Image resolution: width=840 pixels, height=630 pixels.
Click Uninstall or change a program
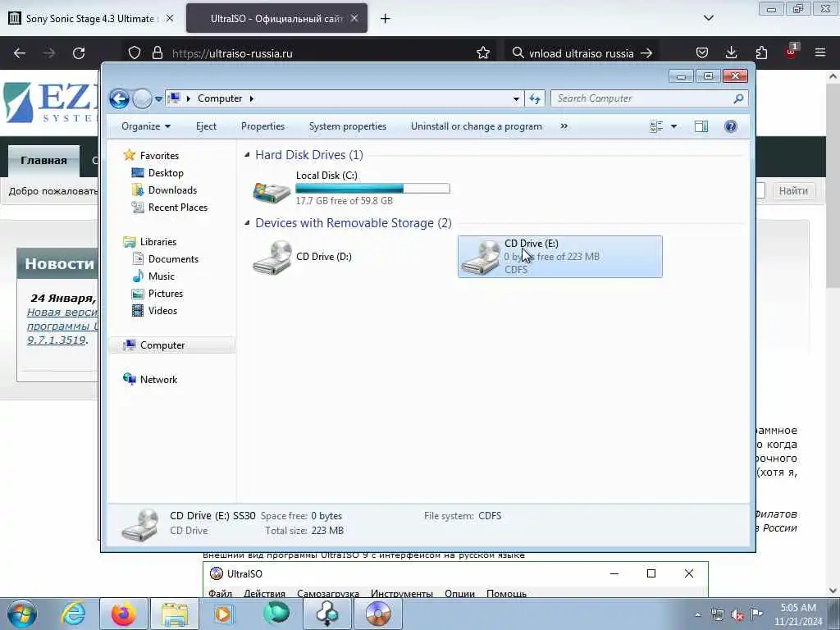click(x=477, y=126)
